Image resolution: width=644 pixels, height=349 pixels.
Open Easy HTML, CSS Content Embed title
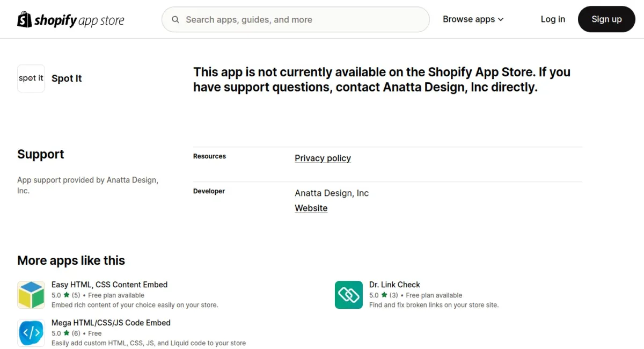109,285
